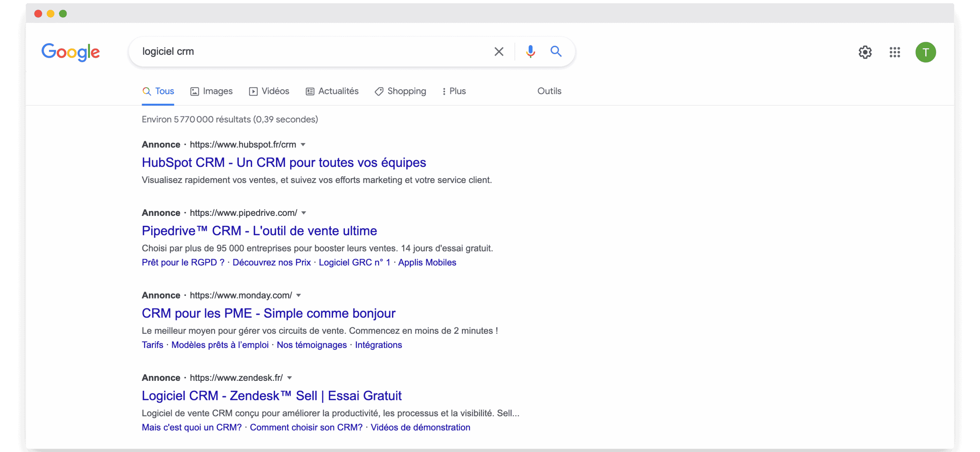Clear the search query with the X icon
The width and height of the screenshot is (980, 452).
click(x=498, y=52)
